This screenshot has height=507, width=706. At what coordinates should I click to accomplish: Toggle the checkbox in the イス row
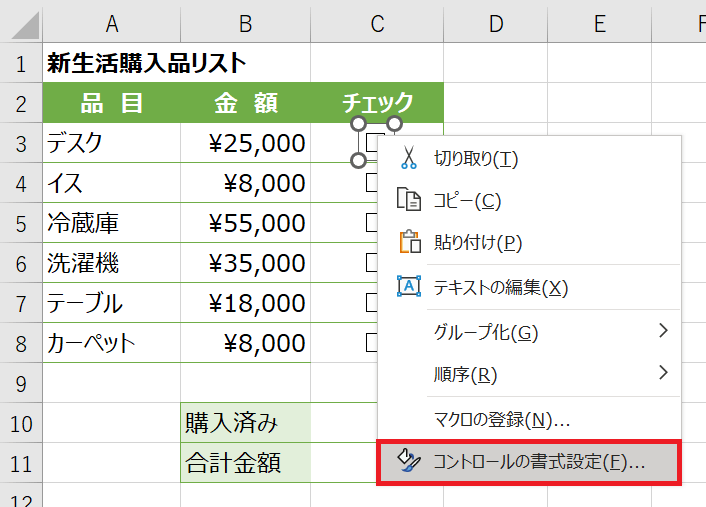pos(371,183)
